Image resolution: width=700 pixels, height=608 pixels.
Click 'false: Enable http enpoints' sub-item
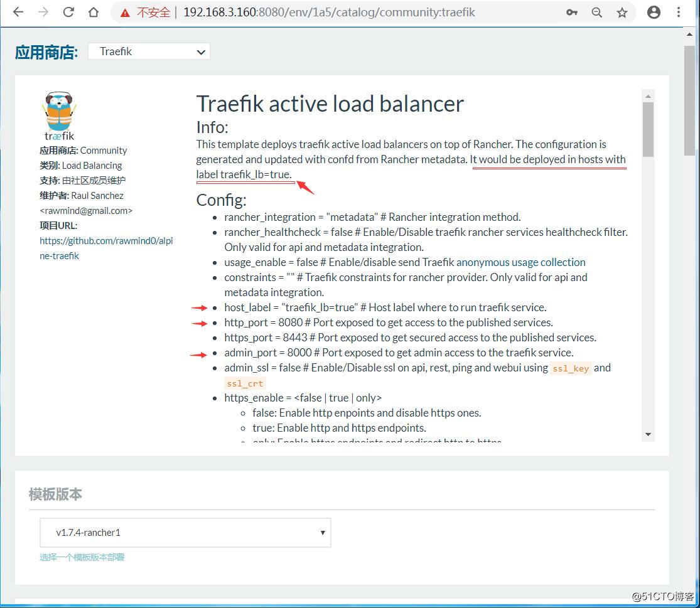(x=367, y=413)
